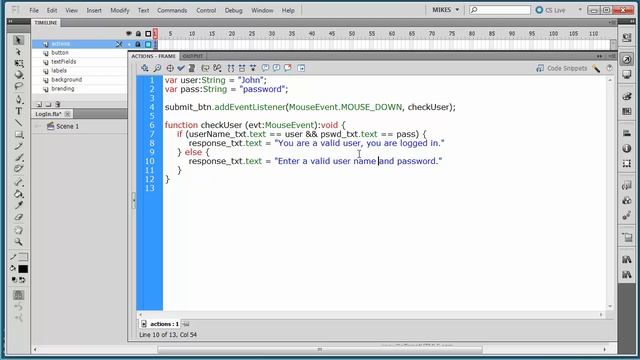Select the Zoom magnifier tool
Viewport: 640px width, 360px height.
[x=18, y=242]
